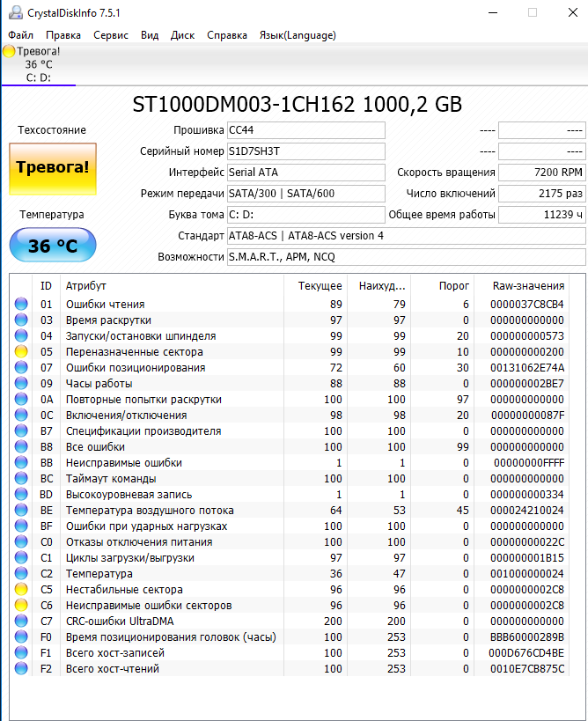Click the Число включений value 2175 раз
Viewport: 588px width, 721px height.
[x=542, y=194]
